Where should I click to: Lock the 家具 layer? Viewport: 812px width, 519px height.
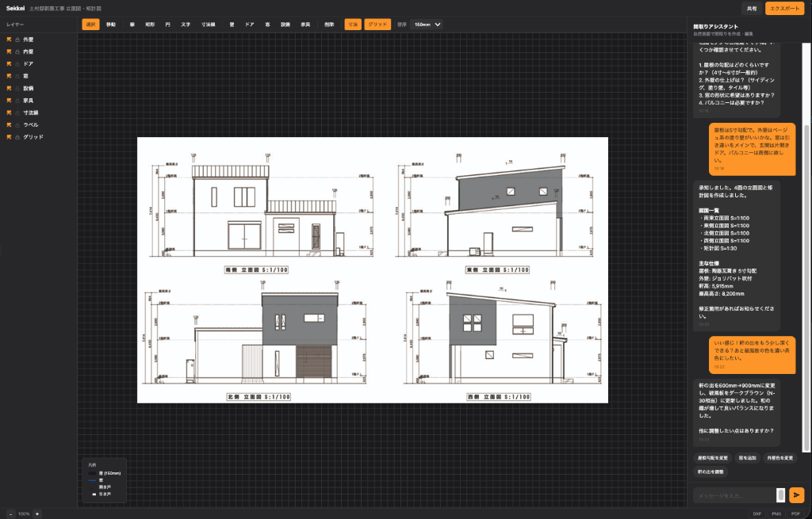click(17, 100)
